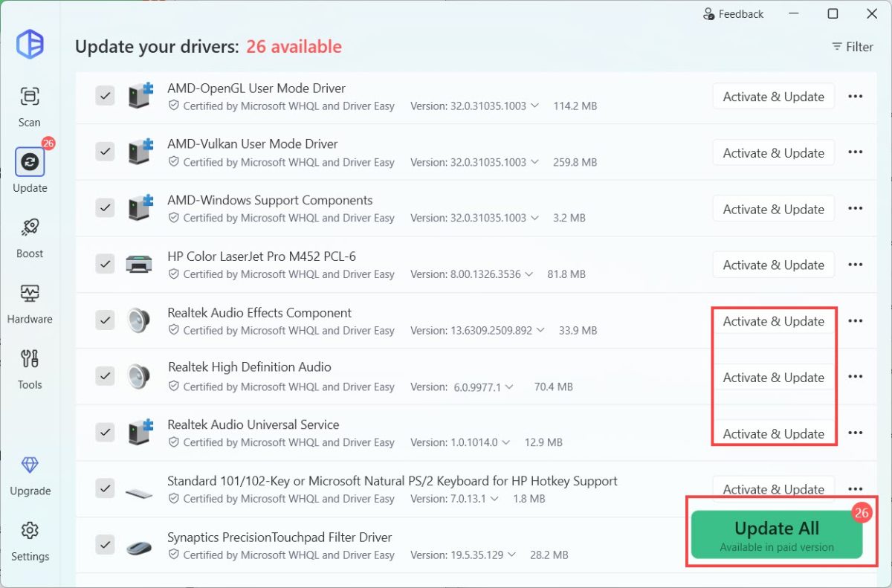Click the green Update All button
This screenshot has height=588, width=892.
pos(776,534)
